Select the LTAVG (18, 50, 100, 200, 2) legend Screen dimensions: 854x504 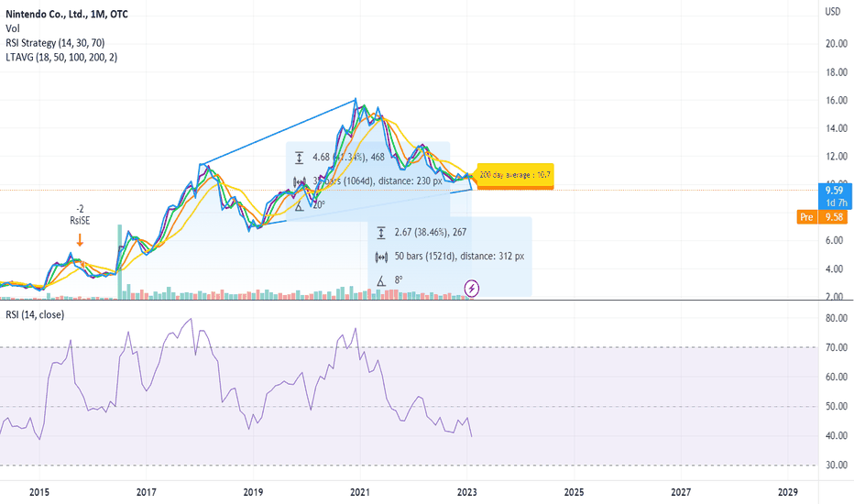(x=61, y=57)
